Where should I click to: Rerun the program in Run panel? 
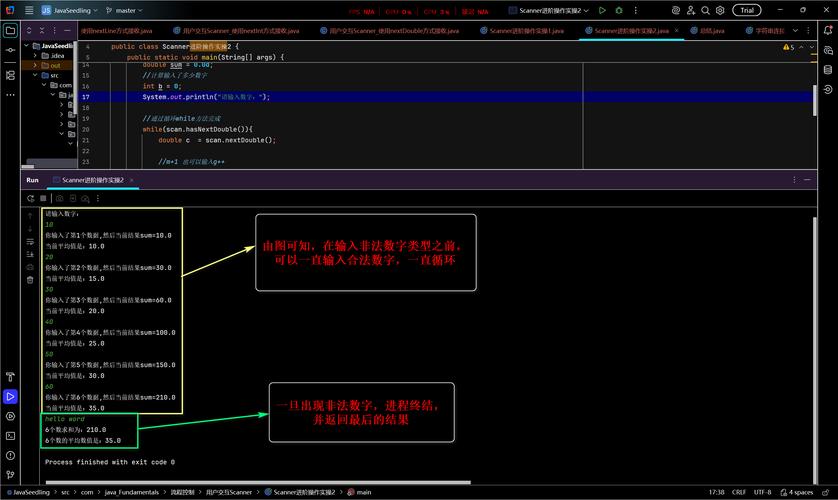click(30, 198)
